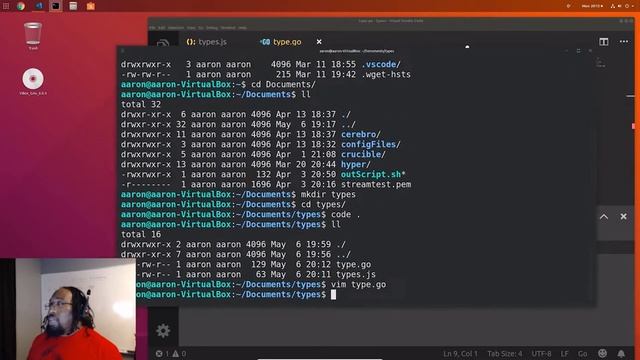
Task: Click the webcam video overlay
Action: click(68, 309)
